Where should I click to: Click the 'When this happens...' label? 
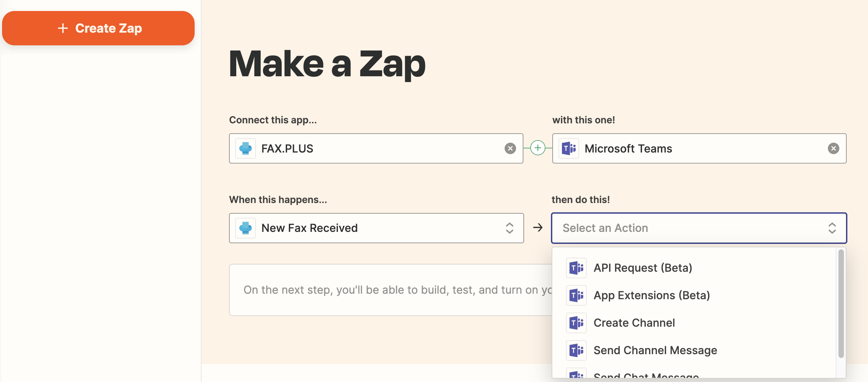click(278, 200)
